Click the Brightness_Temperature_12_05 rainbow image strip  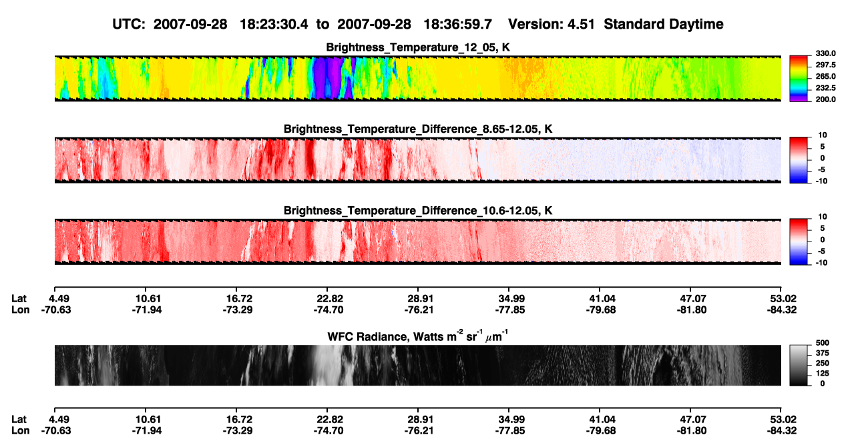[418, 79]
